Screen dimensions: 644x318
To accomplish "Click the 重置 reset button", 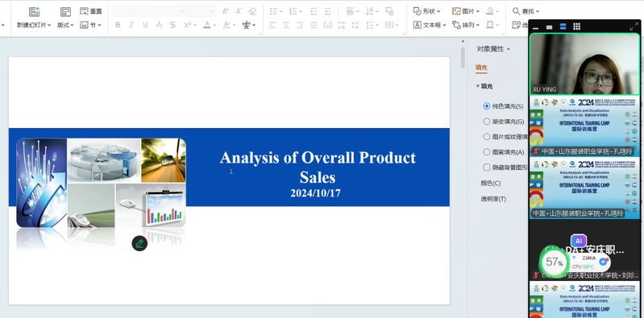I will [91, 11].
